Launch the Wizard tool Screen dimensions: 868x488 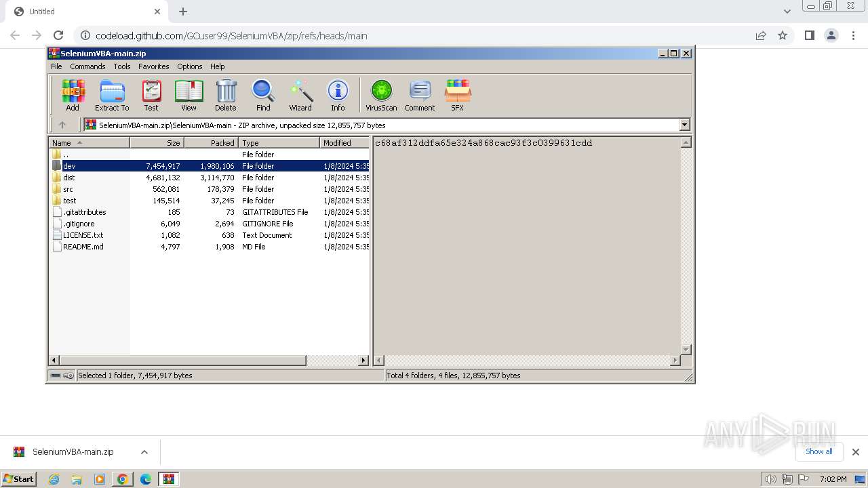[300, 95]
